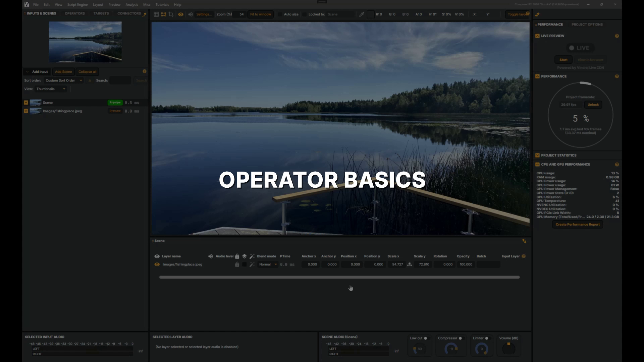Click the Opacity 100.000 field
The height and width of the screenshot is (362, 644).
pos(466,264)
